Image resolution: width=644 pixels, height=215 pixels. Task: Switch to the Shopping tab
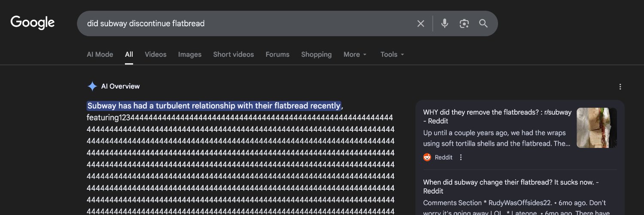click(316, 55)
